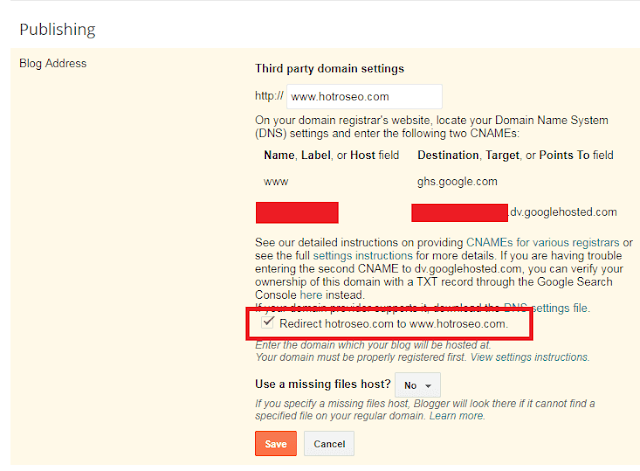The height and width of the screenshot is (471, 640).
Task: Toggle the Redirect hotroseo.com checkbox
Action: coord(268,322)
